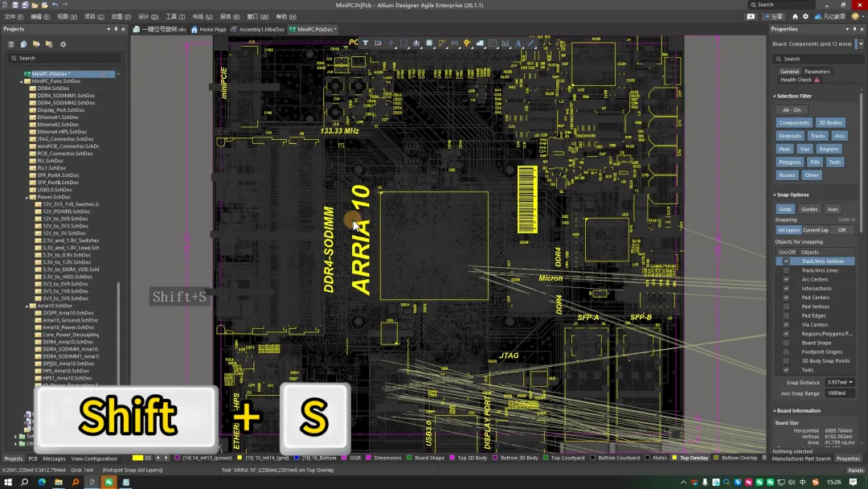The width and height of the screenshot is (868, 489).
Task: Select the Place Line tool
Action: point(531,43)
